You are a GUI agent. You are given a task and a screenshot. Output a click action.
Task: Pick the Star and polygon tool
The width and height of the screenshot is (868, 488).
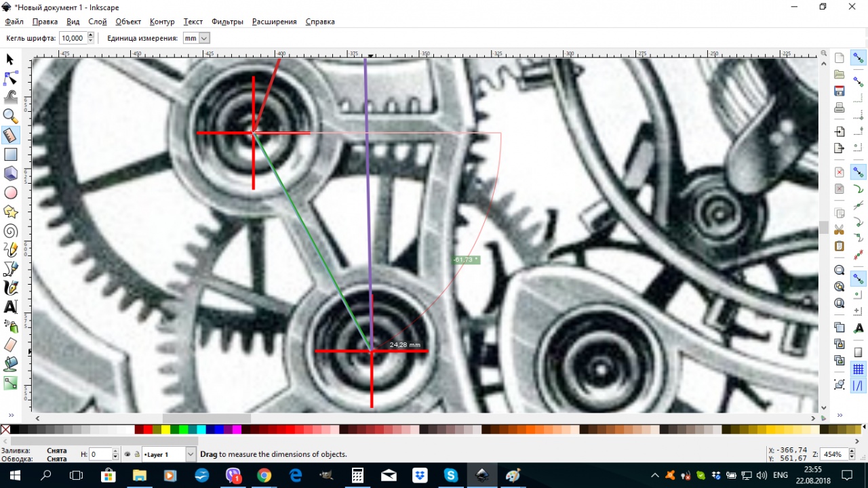pyautogui.click(x=10, y=212)
